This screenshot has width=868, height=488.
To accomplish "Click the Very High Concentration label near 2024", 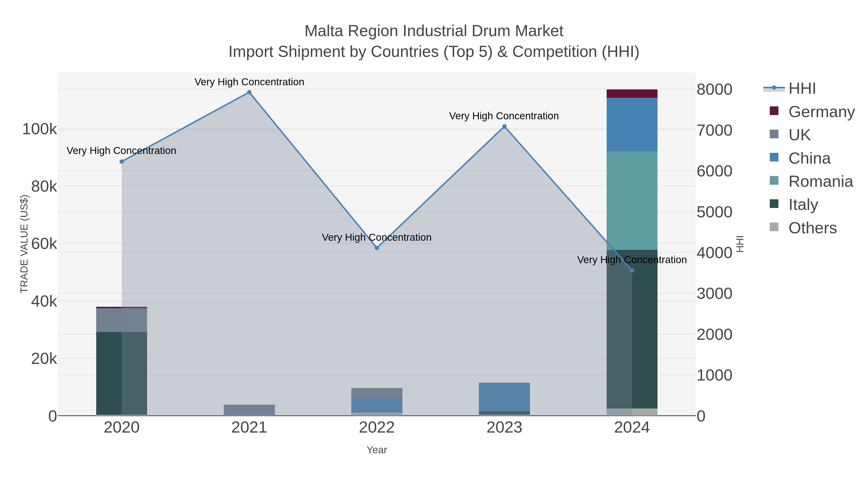I will click(632, 260).
